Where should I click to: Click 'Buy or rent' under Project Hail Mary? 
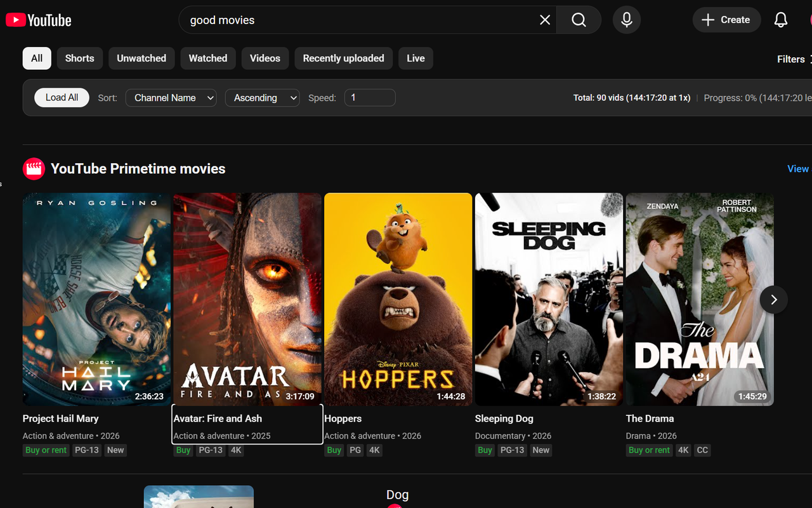[46, 450]
